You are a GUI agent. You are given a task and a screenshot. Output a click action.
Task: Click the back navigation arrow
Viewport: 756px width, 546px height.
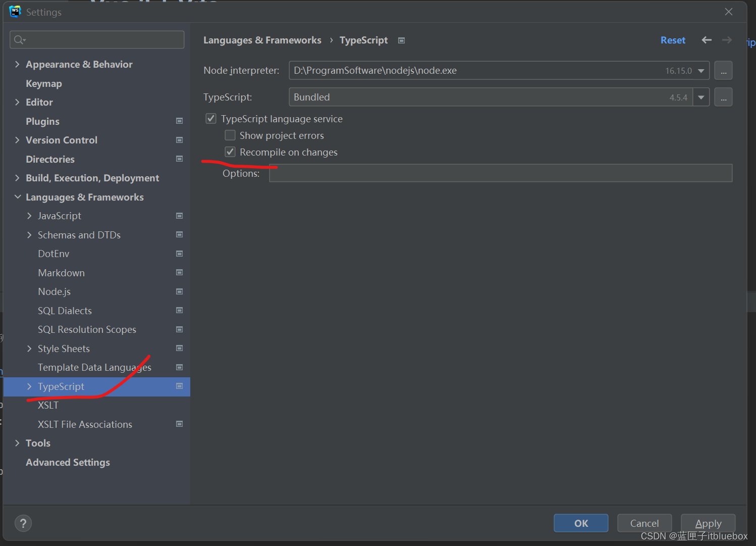[707, 40]
